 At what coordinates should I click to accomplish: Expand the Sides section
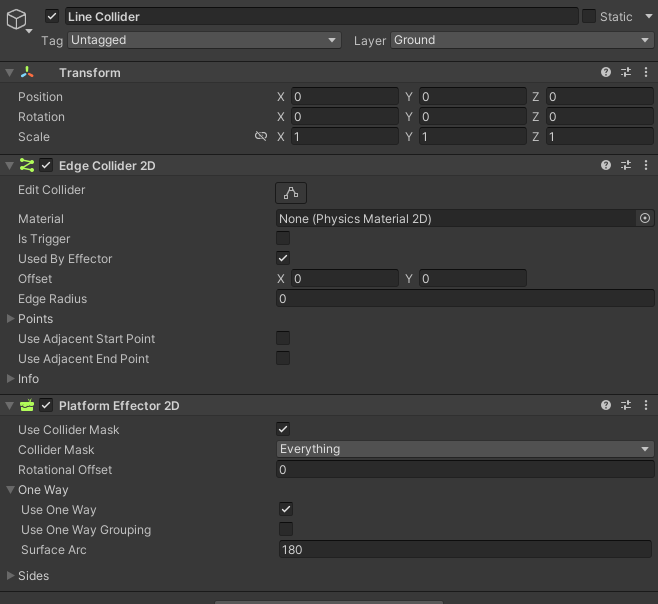pos(11,576)
